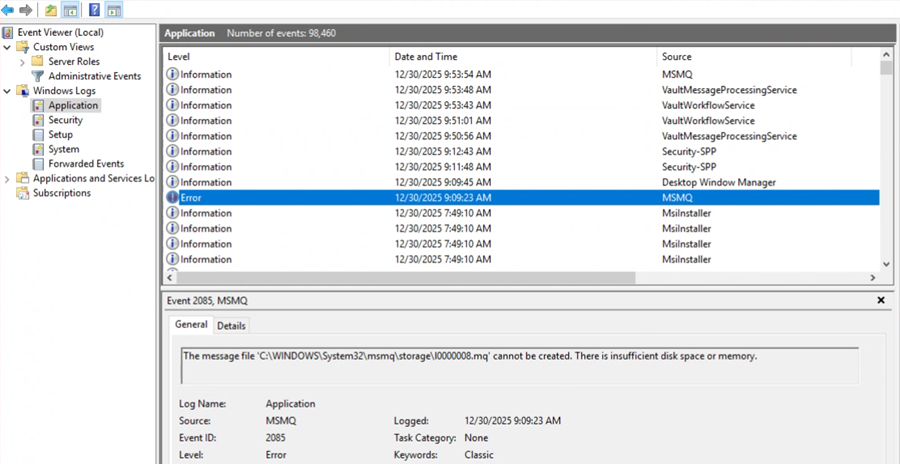Screen dimensions: 900x464
Task: Click the Event ID value 2085
Action: pyautogui.click(x=276, y=438)
